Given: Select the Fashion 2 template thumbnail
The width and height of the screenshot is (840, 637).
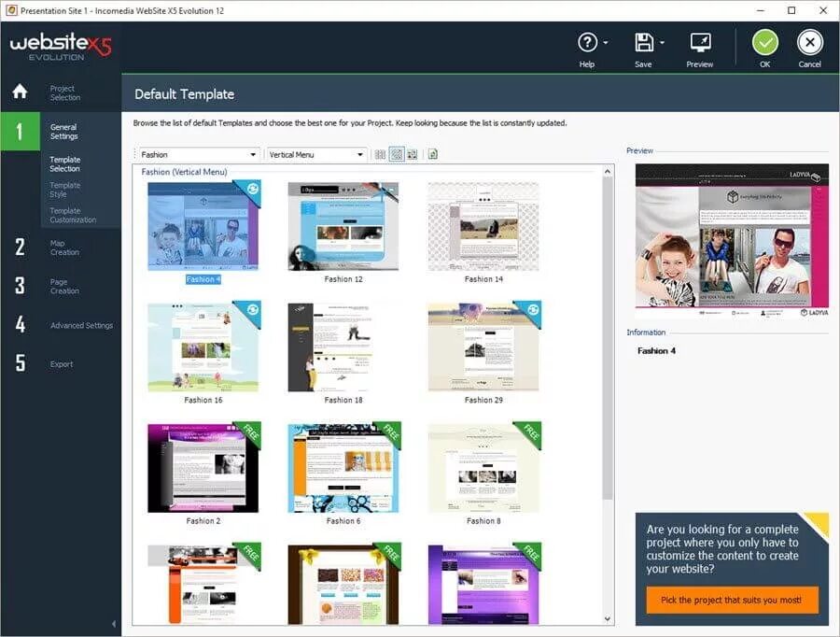Looking at the screenshot, I should pyautogui.click(x=203, y=468).
